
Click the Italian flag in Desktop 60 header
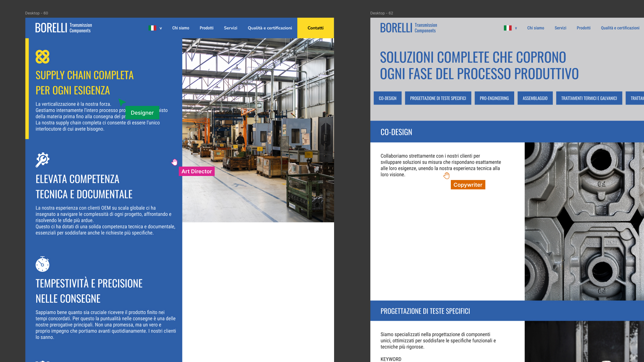click(x=152, y=28)
